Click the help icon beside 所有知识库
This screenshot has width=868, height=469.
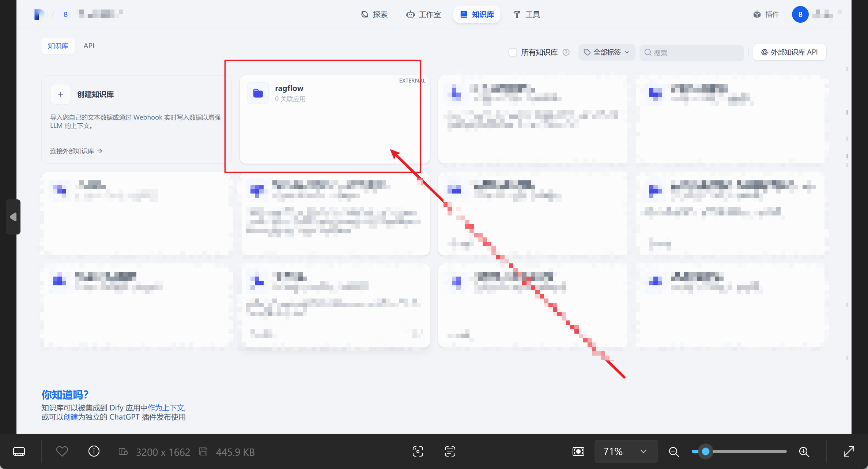pos(566,52)
